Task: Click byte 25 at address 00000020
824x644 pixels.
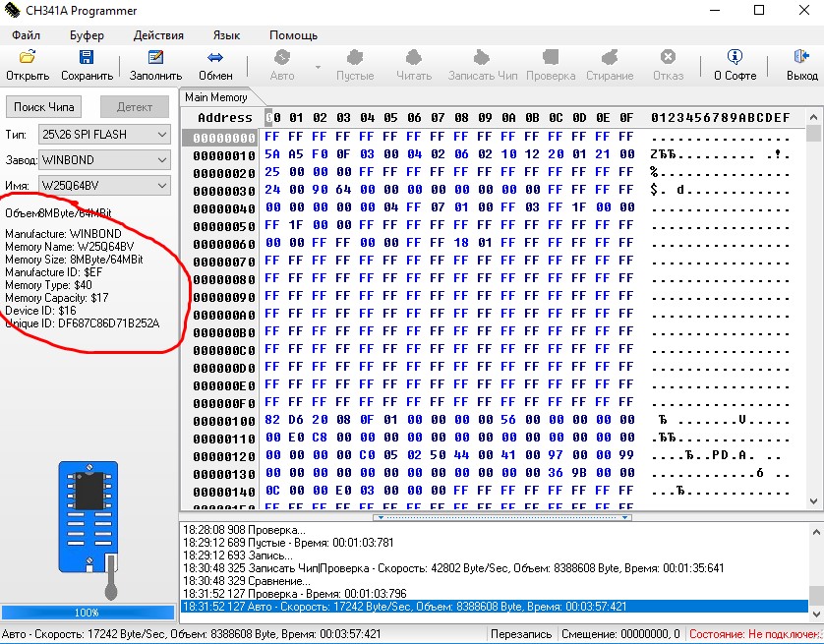Action: (x=272, y=172)
